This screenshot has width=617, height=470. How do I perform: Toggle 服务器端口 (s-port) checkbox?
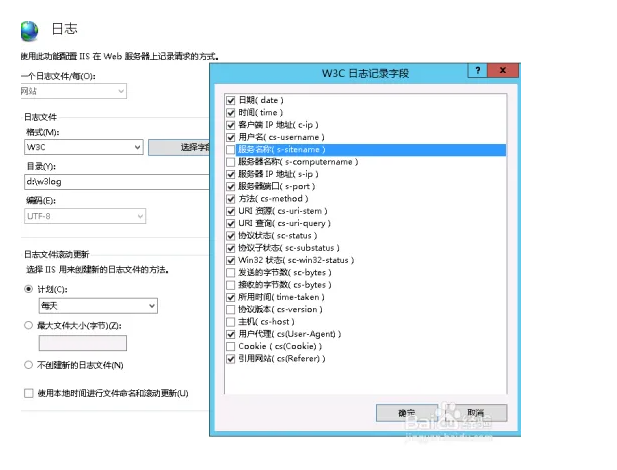231,187
